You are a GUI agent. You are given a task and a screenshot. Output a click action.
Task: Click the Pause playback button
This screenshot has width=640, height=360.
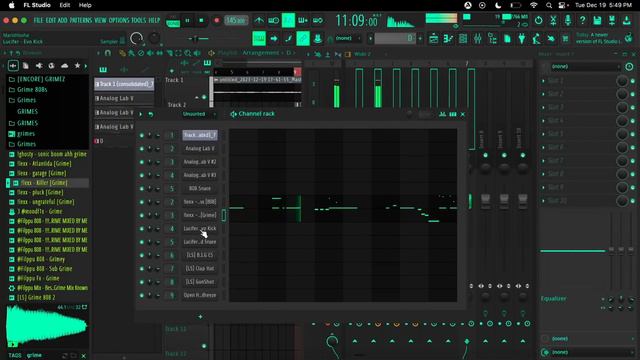187,20
